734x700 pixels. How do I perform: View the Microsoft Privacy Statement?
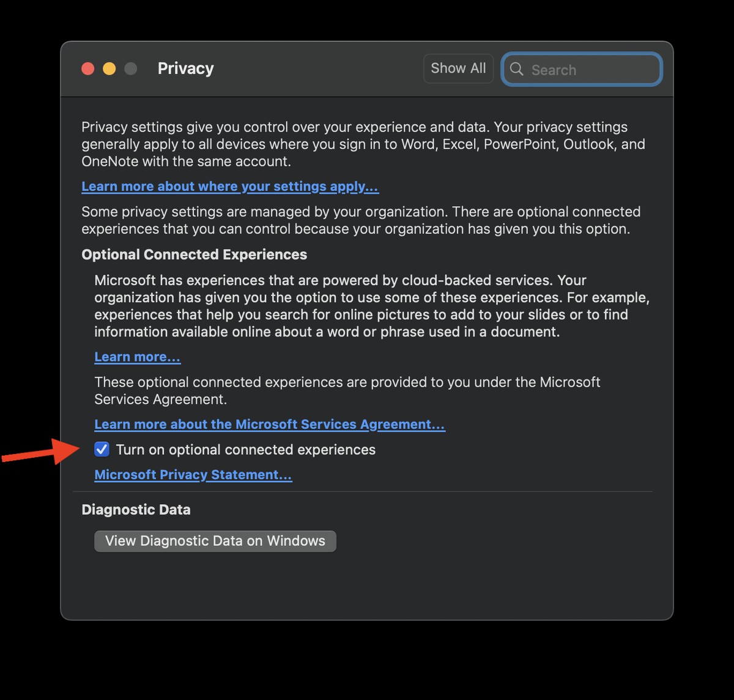193,474
